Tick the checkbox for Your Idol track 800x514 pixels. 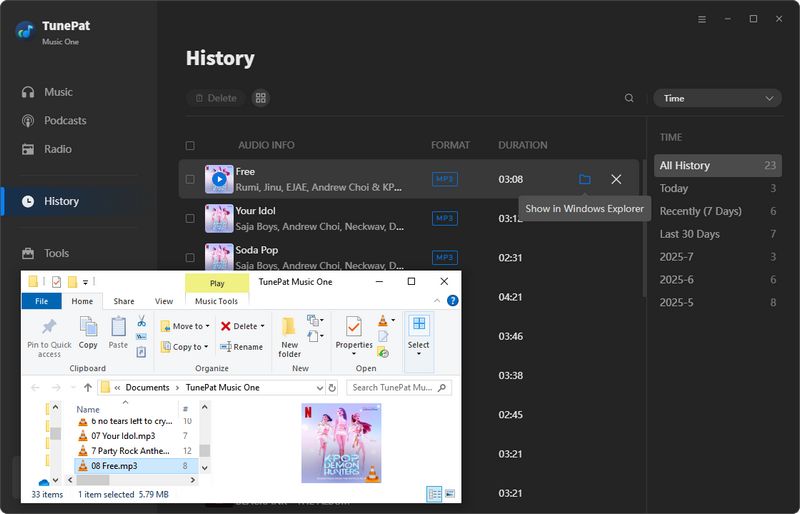[x=190, y=218]
